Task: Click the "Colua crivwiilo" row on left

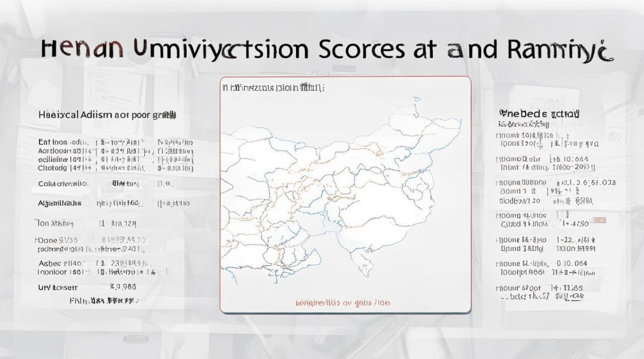Action: click(x=63, y=184)
